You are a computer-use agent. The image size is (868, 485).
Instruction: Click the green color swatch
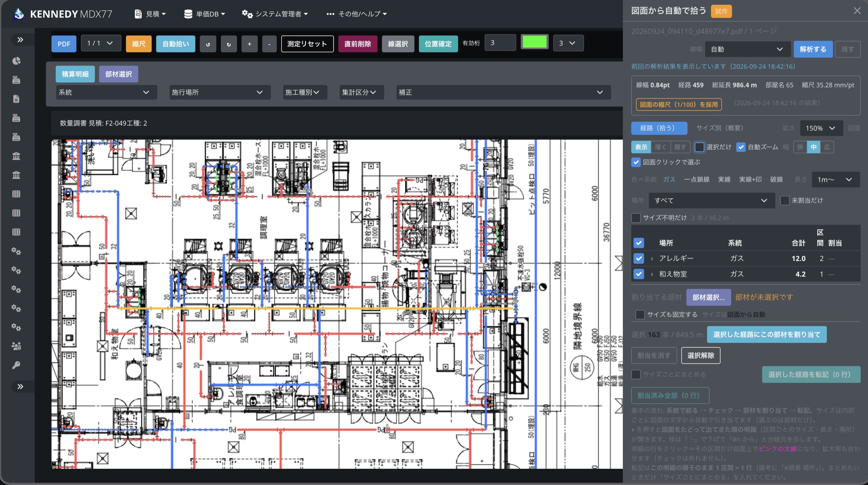(x=535, y=42)
